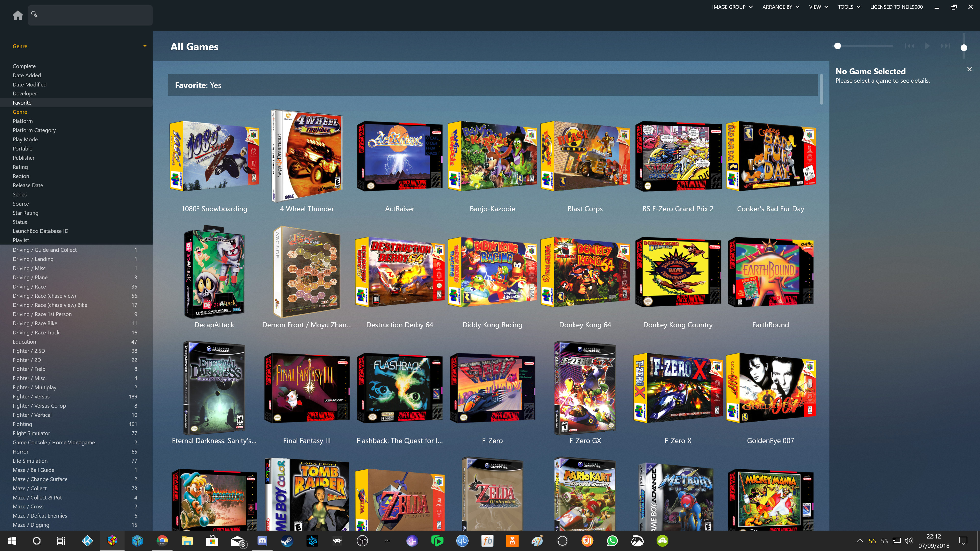The image size is (980, 551).
Task: Open File Explorer from the taskbar
Action: 187,541
